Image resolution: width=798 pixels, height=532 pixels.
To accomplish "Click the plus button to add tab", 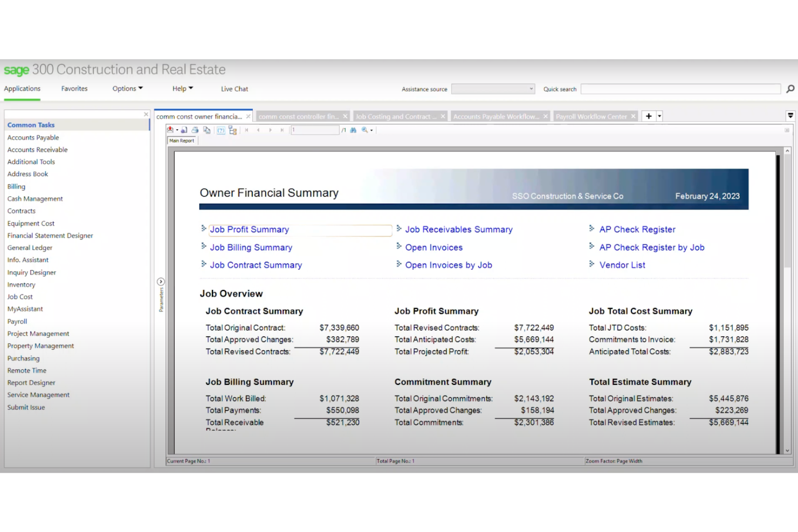I will click(x=649, y=116).
